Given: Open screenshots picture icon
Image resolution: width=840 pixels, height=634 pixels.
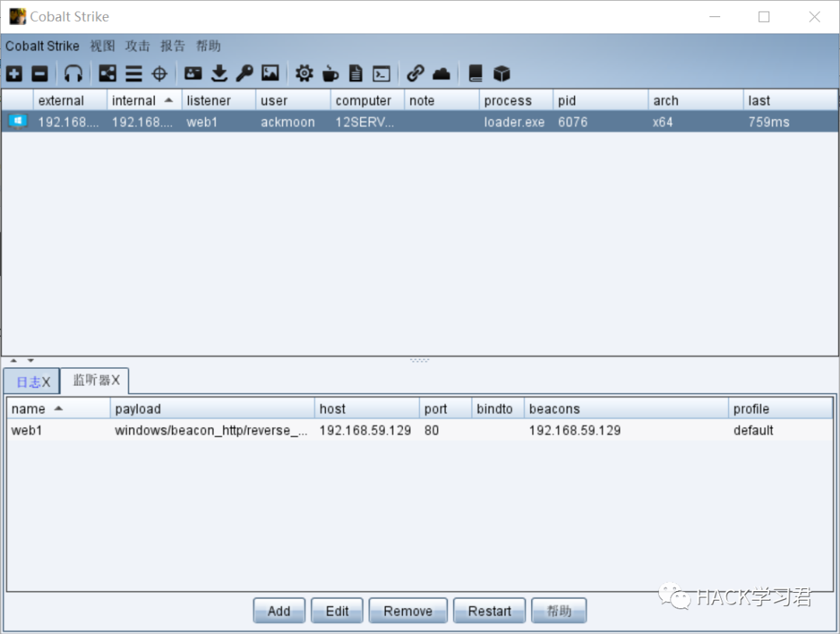Looking at the screenshot, I should pos(271,73).
